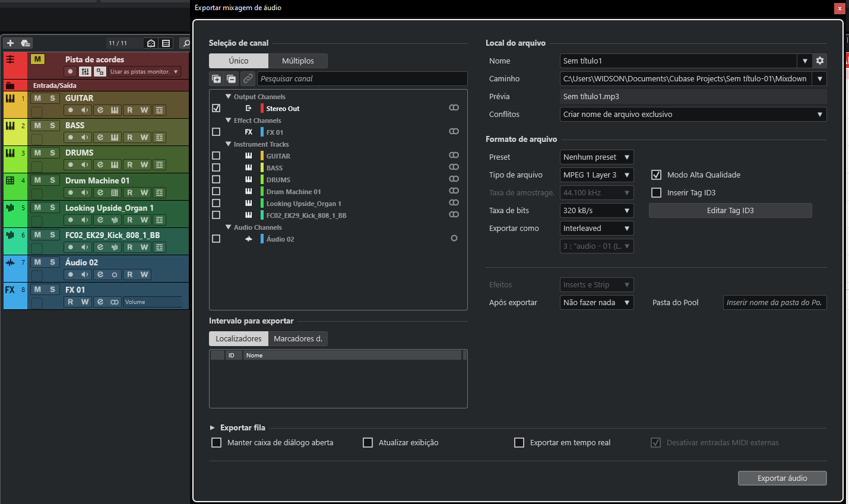Click the Pesquisar canal search field
The width and height of the screenshot is (849, 504).
(x=362, y=78)
